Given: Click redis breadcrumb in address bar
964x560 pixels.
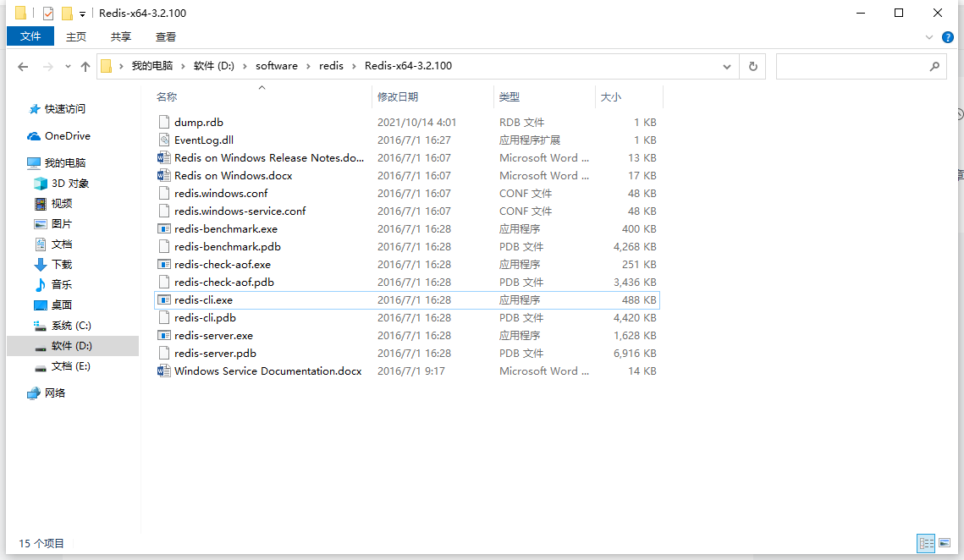Looking at the screenshot, I should (331, 66).
